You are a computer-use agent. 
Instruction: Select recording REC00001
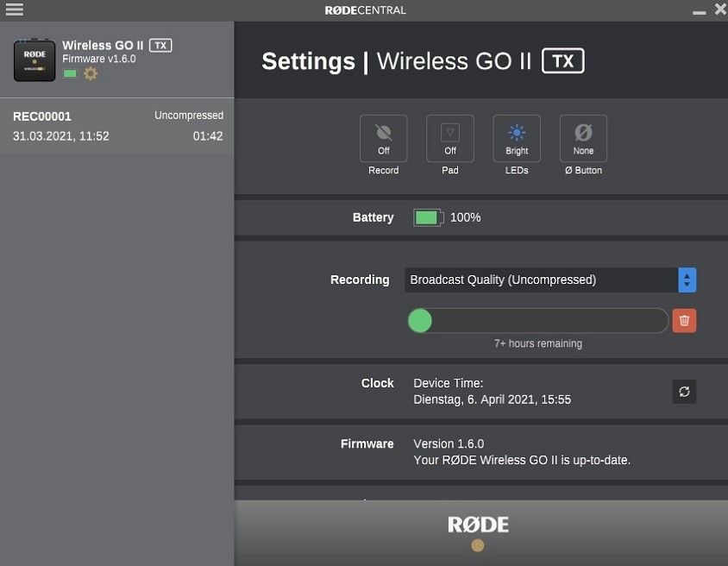(x=117, y=126)
